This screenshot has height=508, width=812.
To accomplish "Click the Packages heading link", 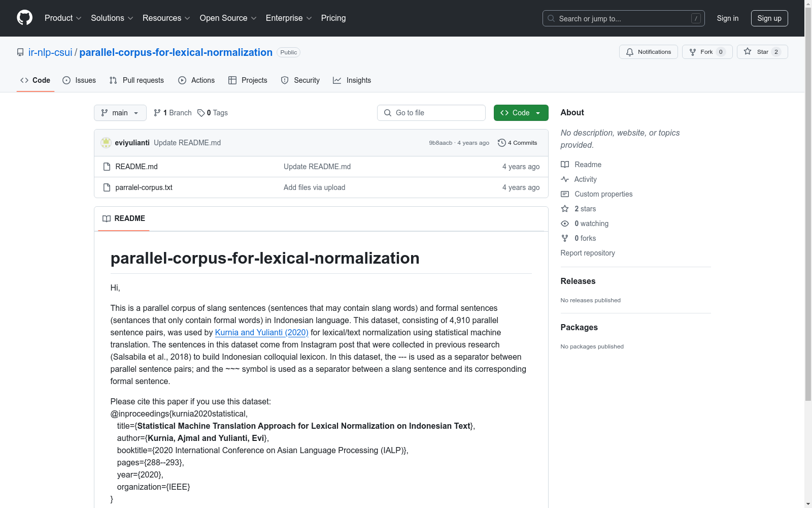I will coord(579,327).
